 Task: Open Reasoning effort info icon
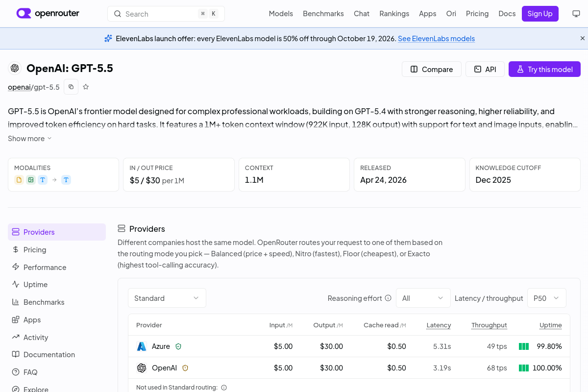pyautogui.click(x=388, y=298)
